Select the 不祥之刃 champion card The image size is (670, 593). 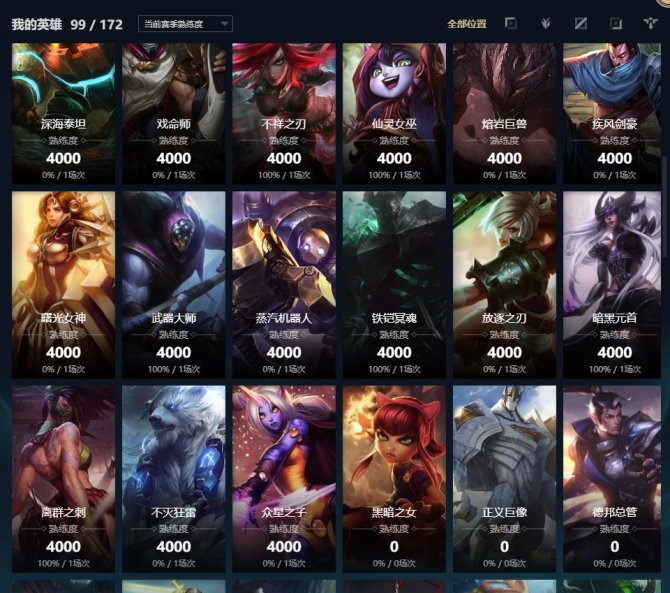pos(284,113)
